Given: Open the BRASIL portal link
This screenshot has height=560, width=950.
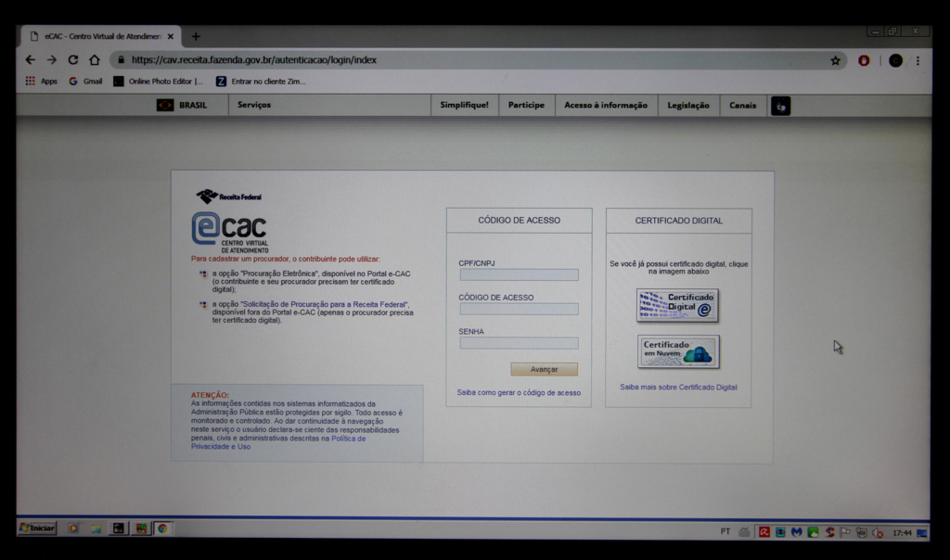Looking at the screenshot, I should pyautogui.click(x=182, y=106).
